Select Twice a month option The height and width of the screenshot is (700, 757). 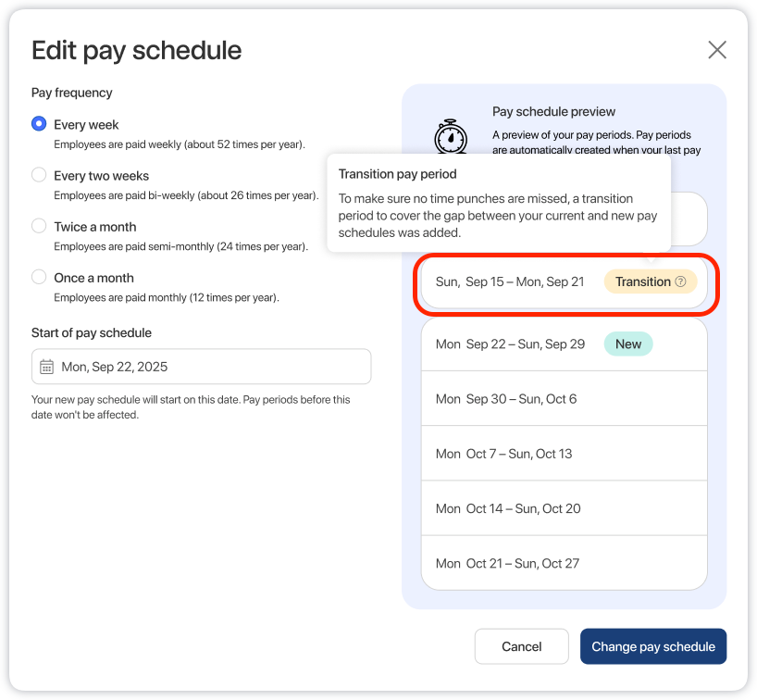coord(39,226)
